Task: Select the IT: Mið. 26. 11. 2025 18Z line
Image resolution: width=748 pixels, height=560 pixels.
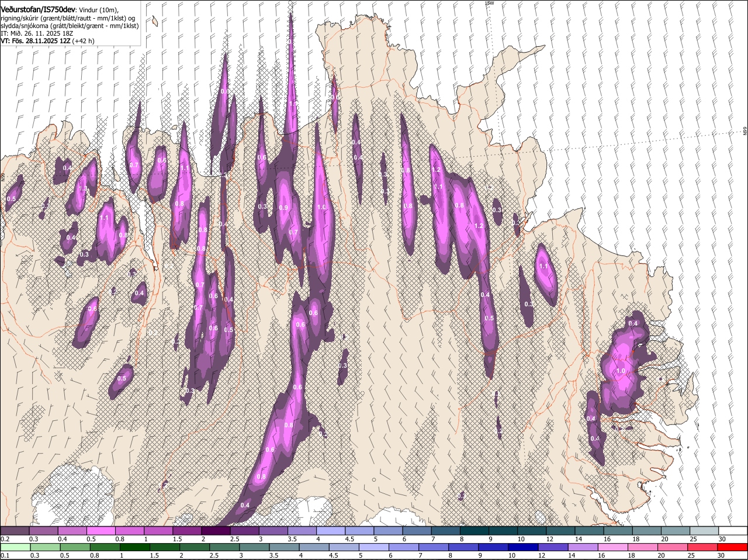Action: 37,33
